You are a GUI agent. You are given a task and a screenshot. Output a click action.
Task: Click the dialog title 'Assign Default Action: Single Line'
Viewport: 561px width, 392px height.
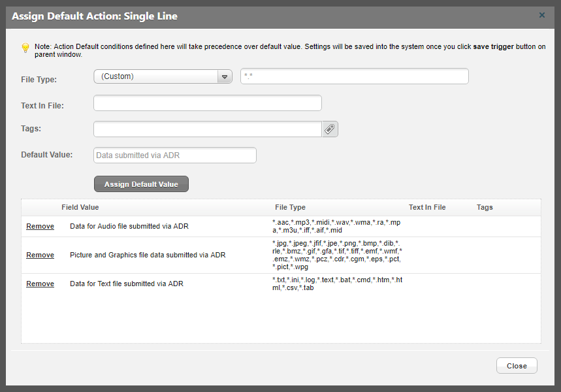pos(95,16)
